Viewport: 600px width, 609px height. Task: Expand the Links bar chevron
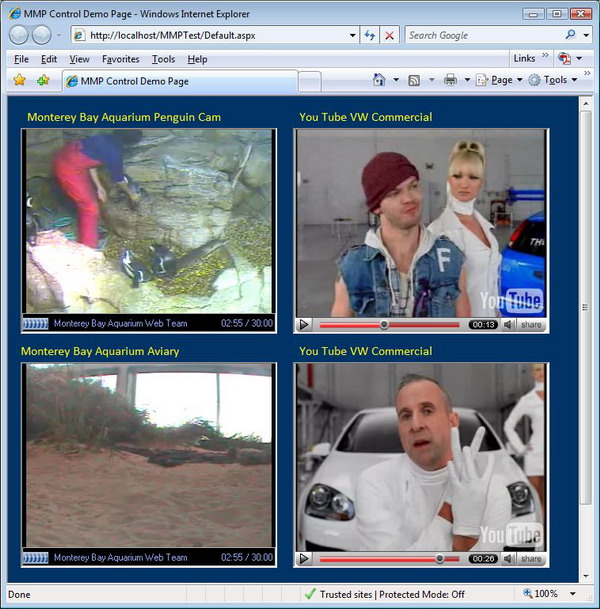[545, 55]
